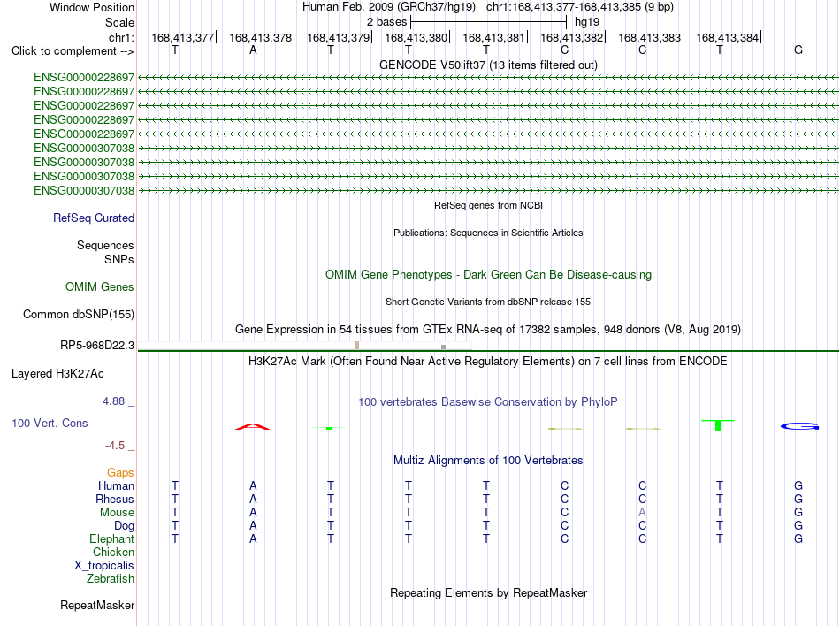Click the red A PhyloP conservation logo
Image resolution: width=840 pixels, height=626 pixels.
pyautogui.click(x=253, y=426)
